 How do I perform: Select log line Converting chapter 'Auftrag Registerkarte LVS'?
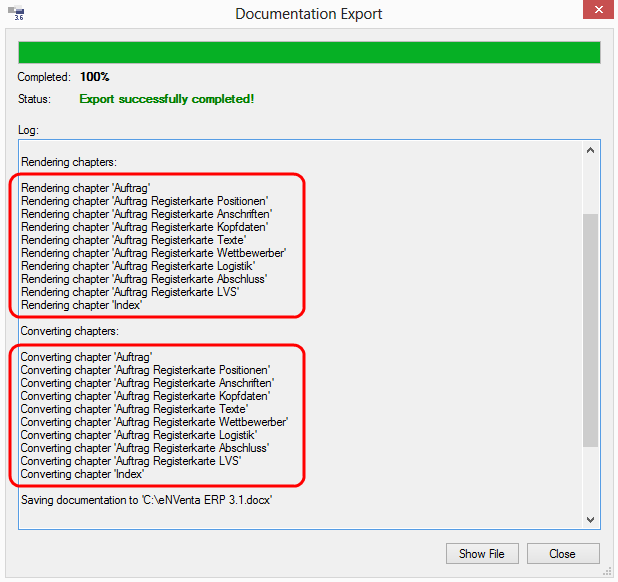tap(131, 461)
